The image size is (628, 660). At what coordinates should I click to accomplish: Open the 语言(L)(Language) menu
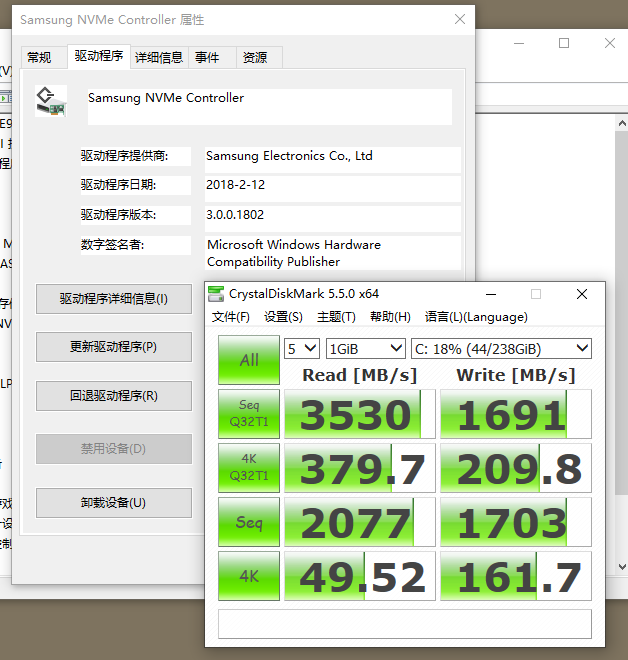476,317
